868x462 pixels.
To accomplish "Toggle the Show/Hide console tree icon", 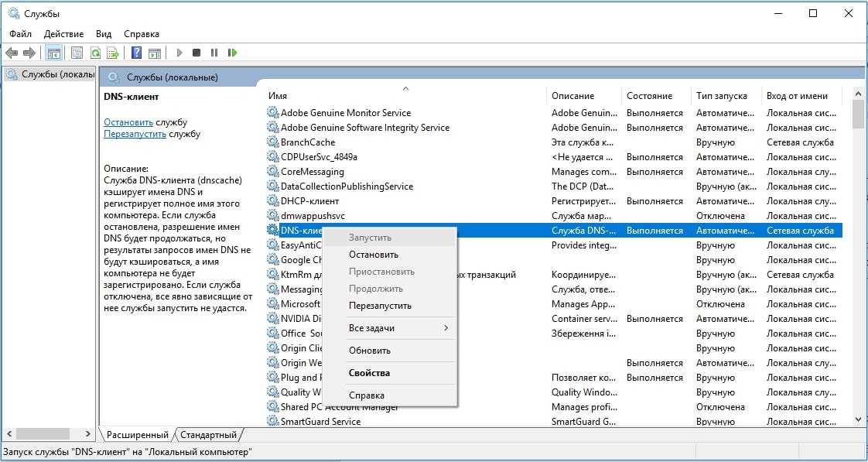I will click(53, 53).
